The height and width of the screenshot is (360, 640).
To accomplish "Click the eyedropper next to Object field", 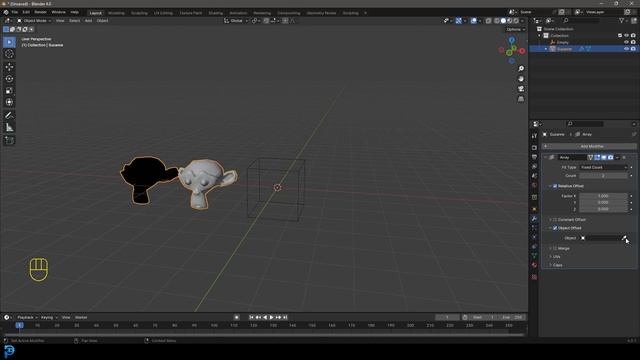I will [x=624, y=238].
